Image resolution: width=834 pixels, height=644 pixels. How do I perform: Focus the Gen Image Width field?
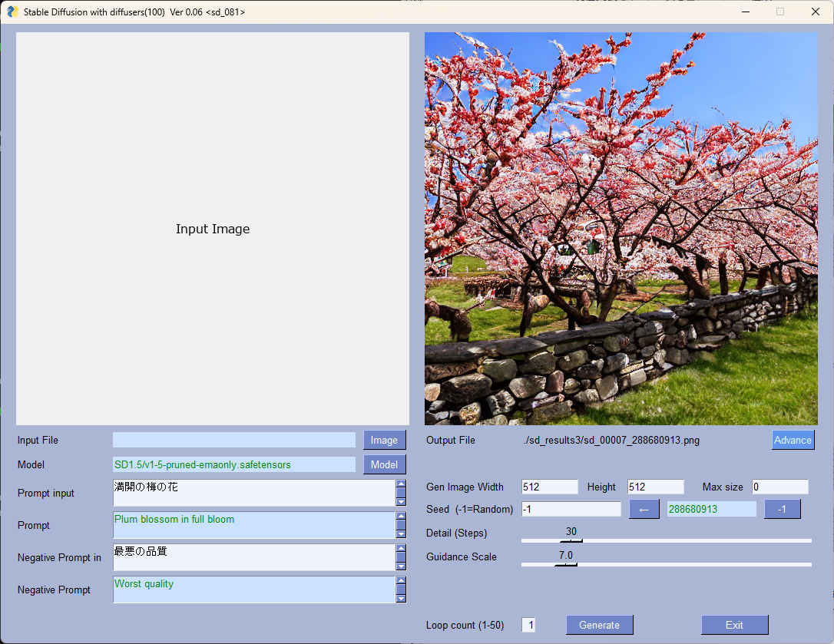549,487
